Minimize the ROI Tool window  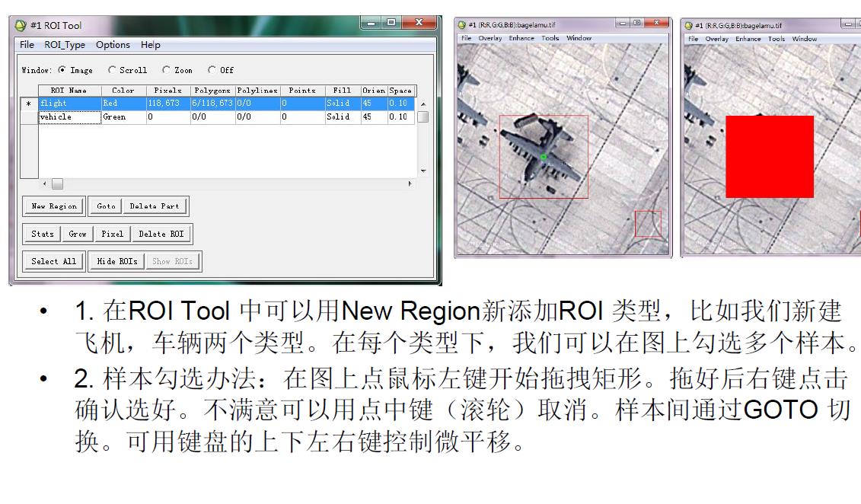(x=372, y=23)
